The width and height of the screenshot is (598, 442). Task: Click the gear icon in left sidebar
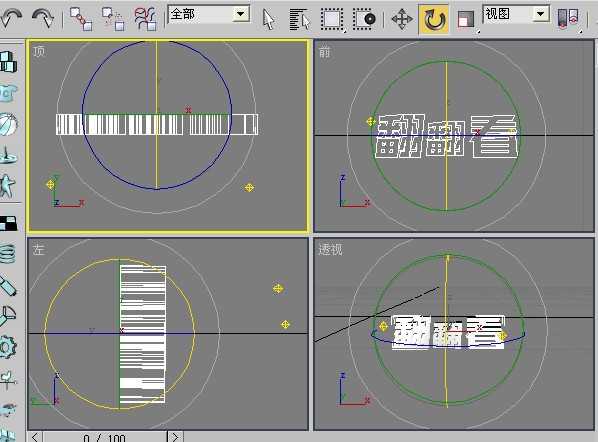[8, 347]
